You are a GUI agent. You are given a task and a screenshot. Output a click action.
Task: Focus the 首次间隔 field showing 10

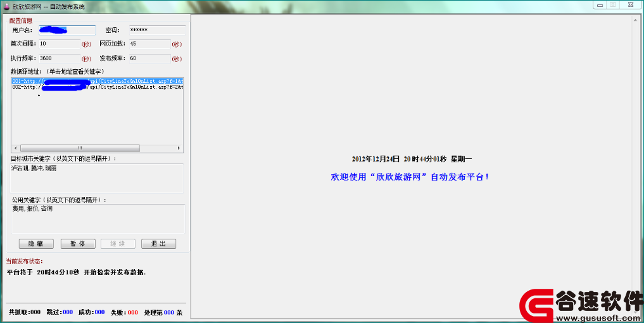coord(60,44)
